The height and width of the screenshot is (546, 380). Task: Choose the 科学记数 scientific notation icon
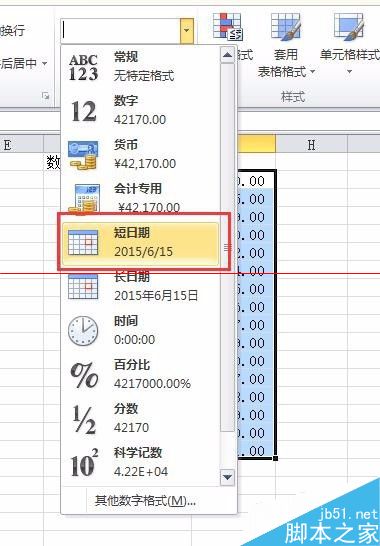tap(84, 463)
